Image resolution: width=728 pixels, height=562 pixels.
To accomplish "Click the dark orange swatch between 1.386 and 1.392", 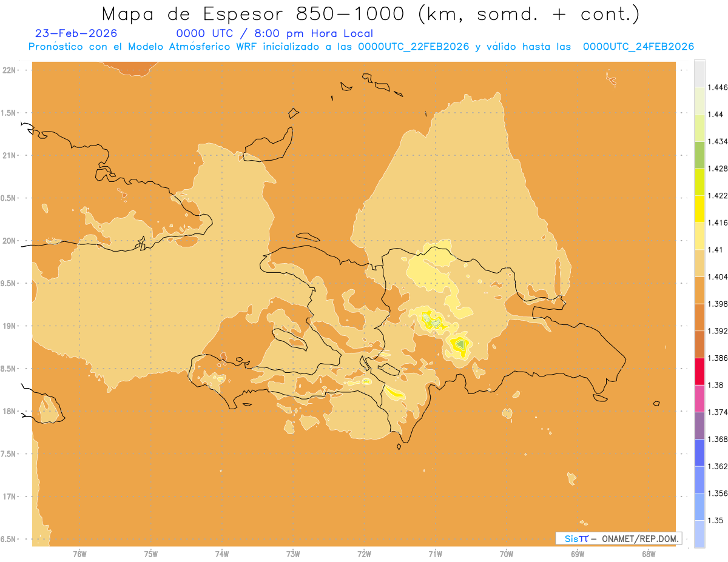I will click(x=700, y=344).
